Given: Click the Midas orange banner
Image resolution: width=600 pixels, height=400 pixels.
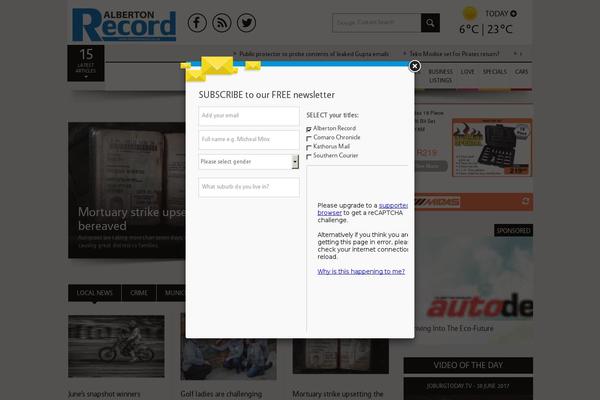Looking at the screenshot, I should pyautogui.click(x=474, y=202).
